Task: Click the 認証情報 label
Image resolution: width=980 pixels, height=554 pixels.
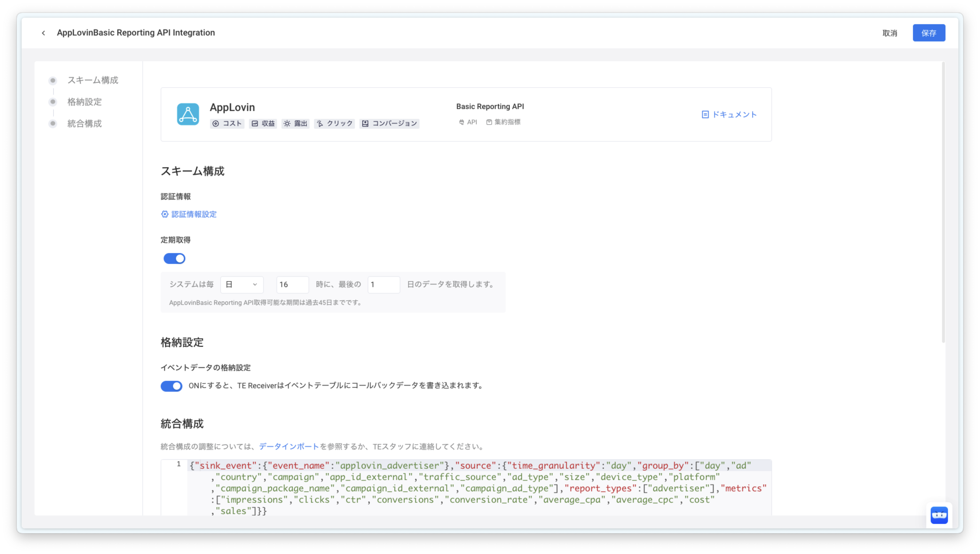Action: [175, 197]
